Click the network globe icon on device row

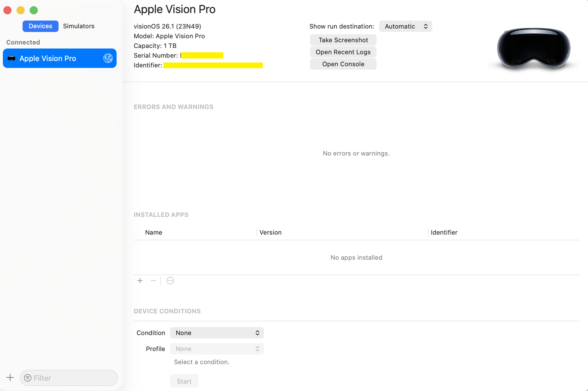pos(108,58)
